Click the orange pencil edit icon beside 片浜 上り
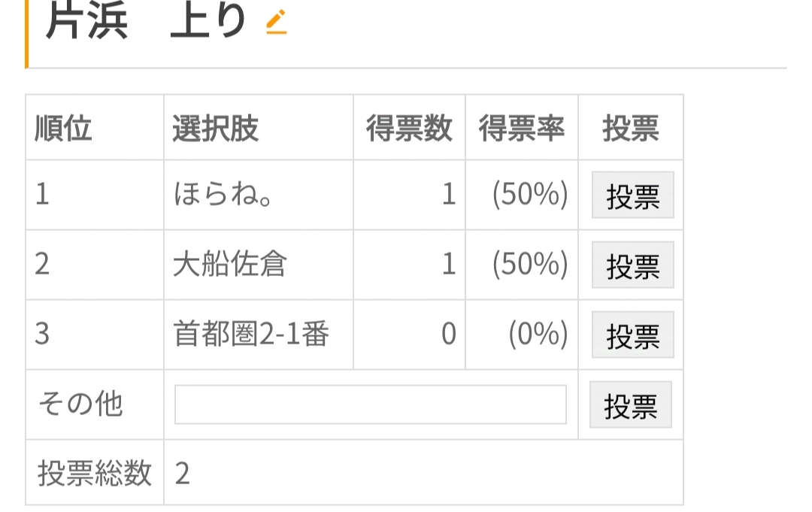The image size is (812, 512). [277, 23]
